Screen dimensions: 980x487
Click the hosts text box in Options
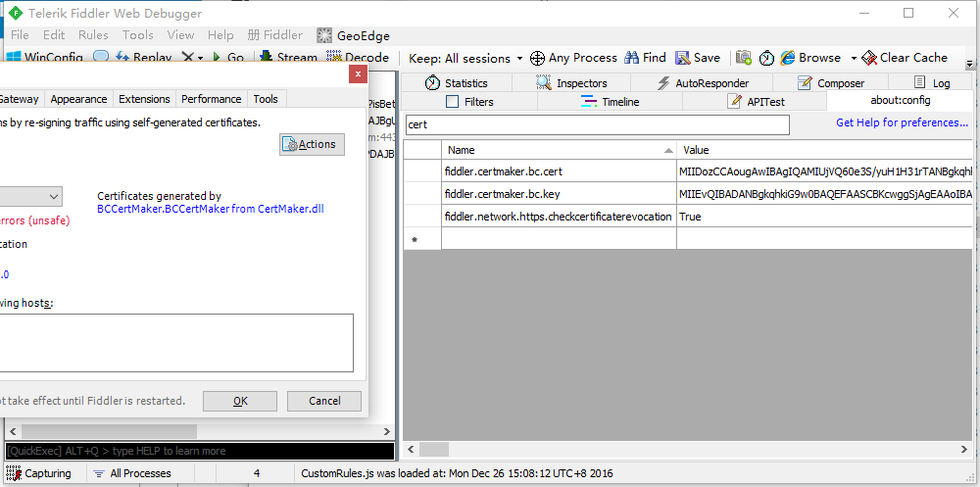coord(176,343)
